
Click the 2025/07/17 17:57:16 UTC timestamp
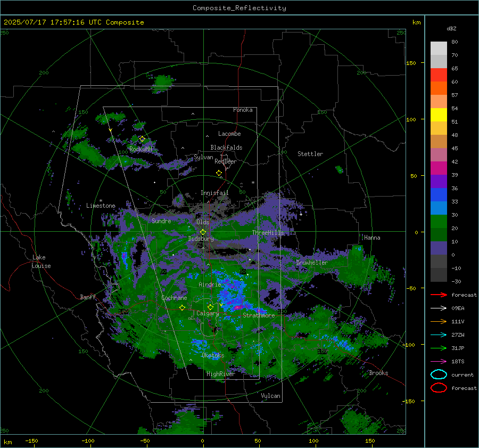click(x=73, y=22)
